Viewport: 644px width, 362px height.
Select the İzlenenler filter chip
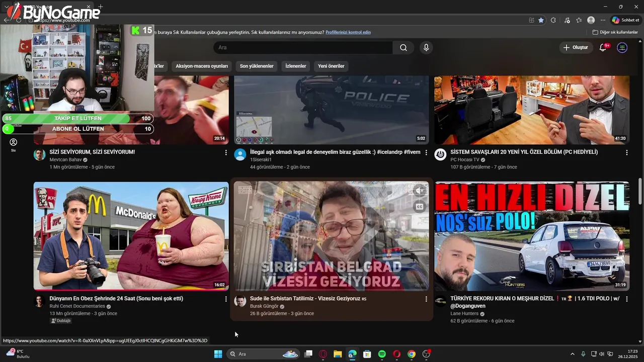click(x=296, y=66)
